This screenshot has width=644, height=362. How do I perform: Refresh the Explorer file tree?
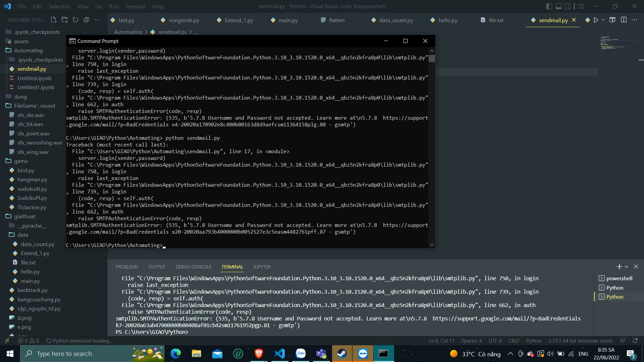75,20
